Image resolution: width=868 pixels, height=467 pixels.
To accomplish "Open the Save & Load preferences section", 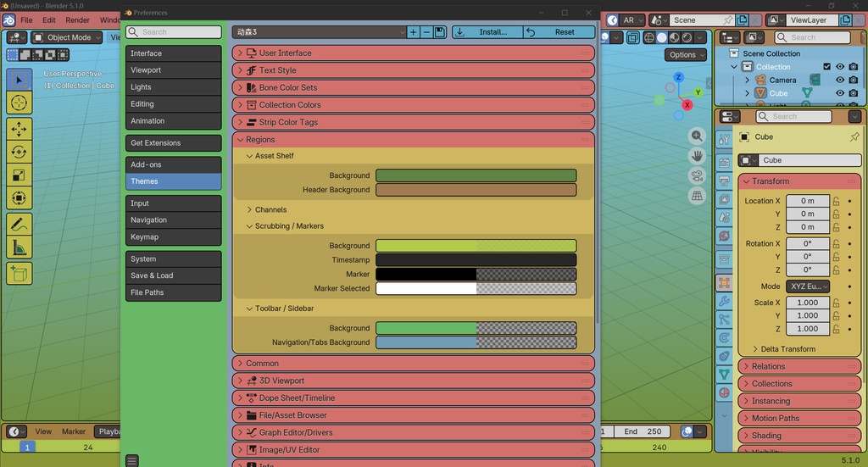I will pos(173,275).
